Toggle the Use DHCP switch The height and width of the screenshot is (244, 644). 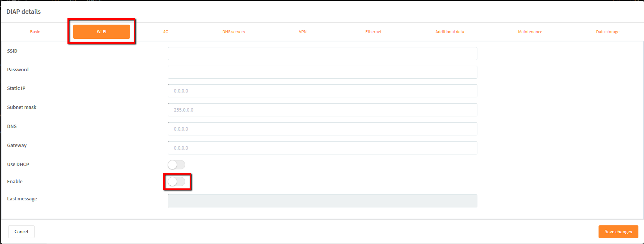tap(176, 165)
